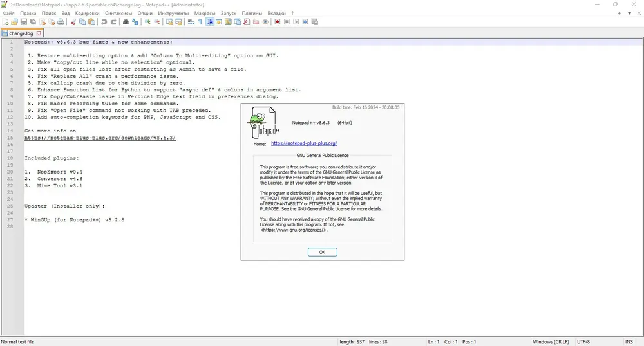Open the Макросы menu
Screen dimensions: 644x346
pos(205,13)
